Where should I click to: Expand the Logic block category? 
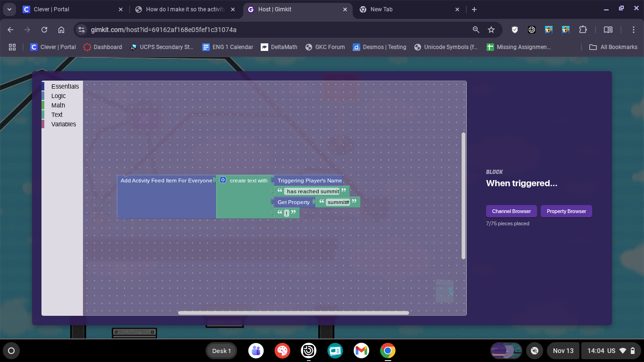click(58, 96)
